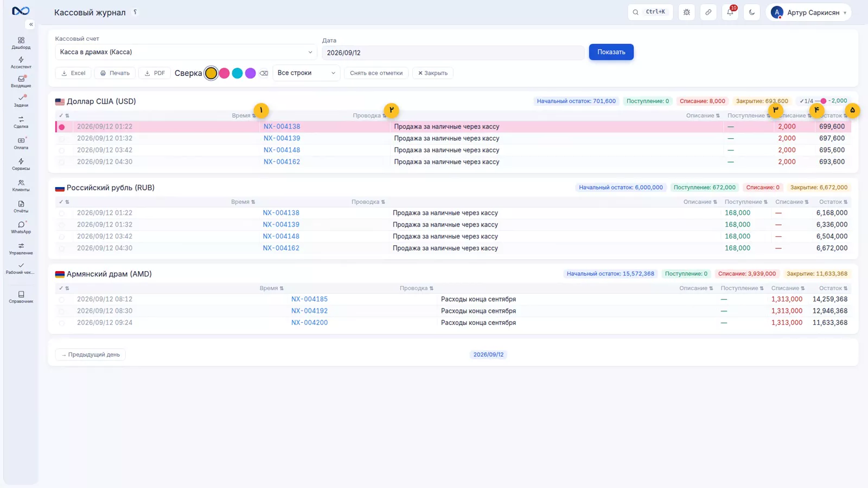The height and width of the screenshot is (488, 868).
Task: Open the Кассовый счет dropdown
Action: [186, 52]
